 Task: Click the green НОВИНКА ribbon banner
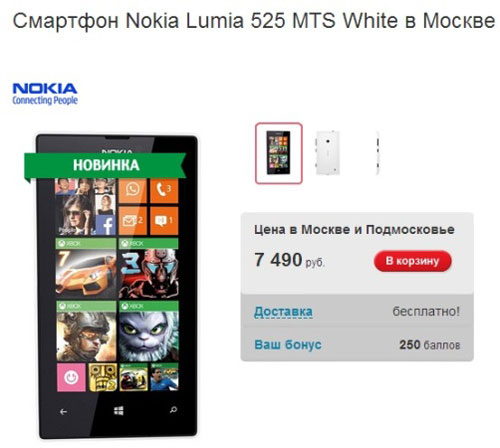[105, 165]
